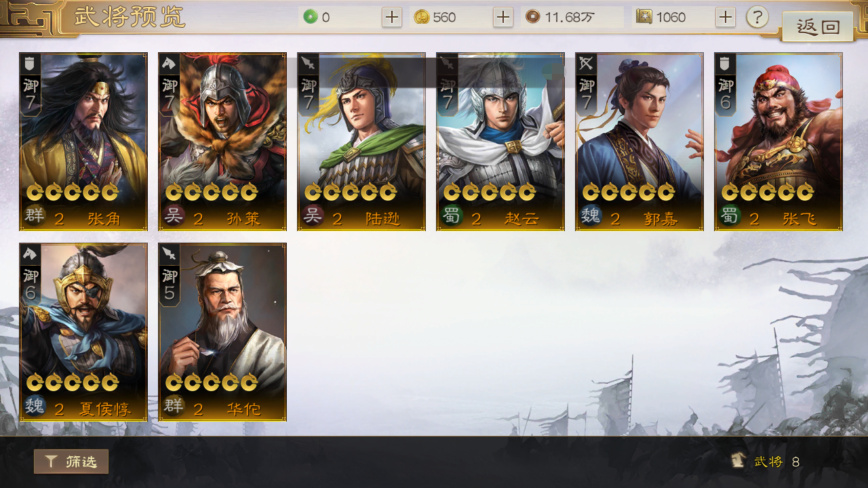Select the 张角 general card
Viewport: 868px width, 488px height.
coord(83,142)
